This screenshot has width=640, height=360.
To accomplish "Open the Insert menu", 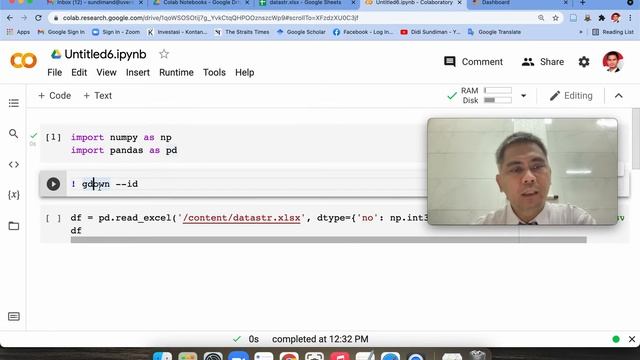I will coord(138,73).
